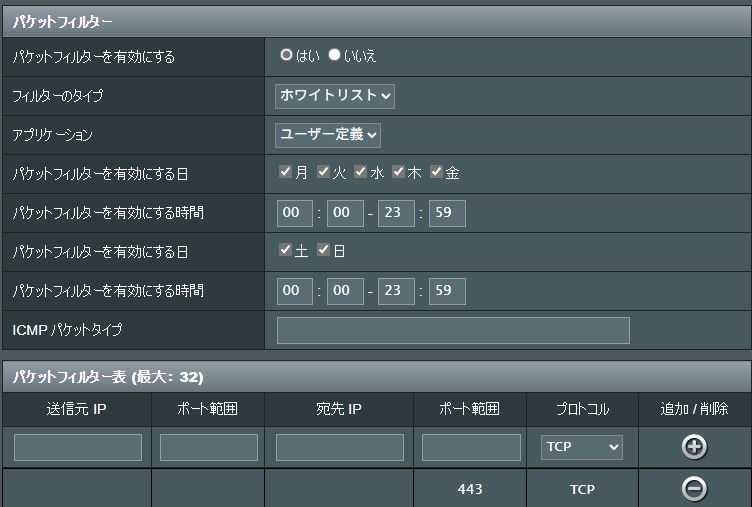
Task: Click weekday end minute field showing 59
Action: 447,213
